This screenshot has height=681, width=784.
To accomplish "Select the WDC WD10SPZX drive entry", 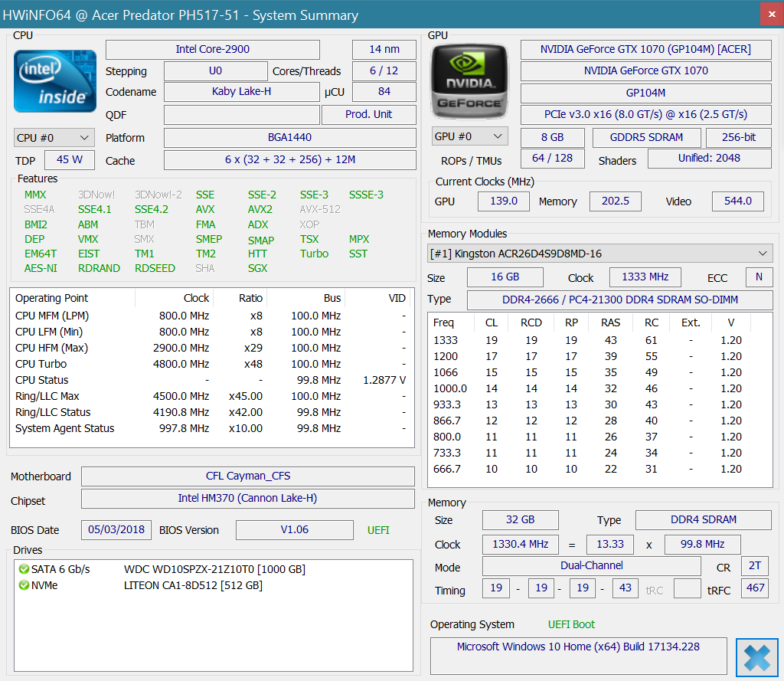I will [x=214, y=569].
